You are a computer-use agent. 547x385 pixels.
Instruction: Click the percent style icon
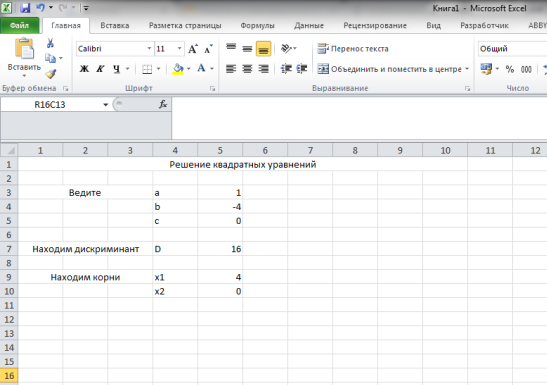point(510,69)
